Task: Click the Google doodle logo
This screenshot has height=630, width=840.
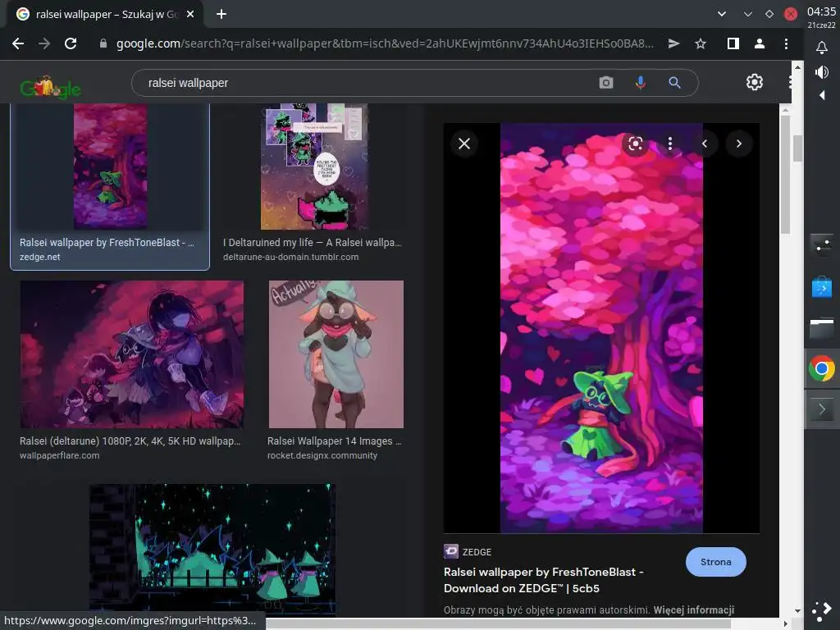Action: (50, 87)
